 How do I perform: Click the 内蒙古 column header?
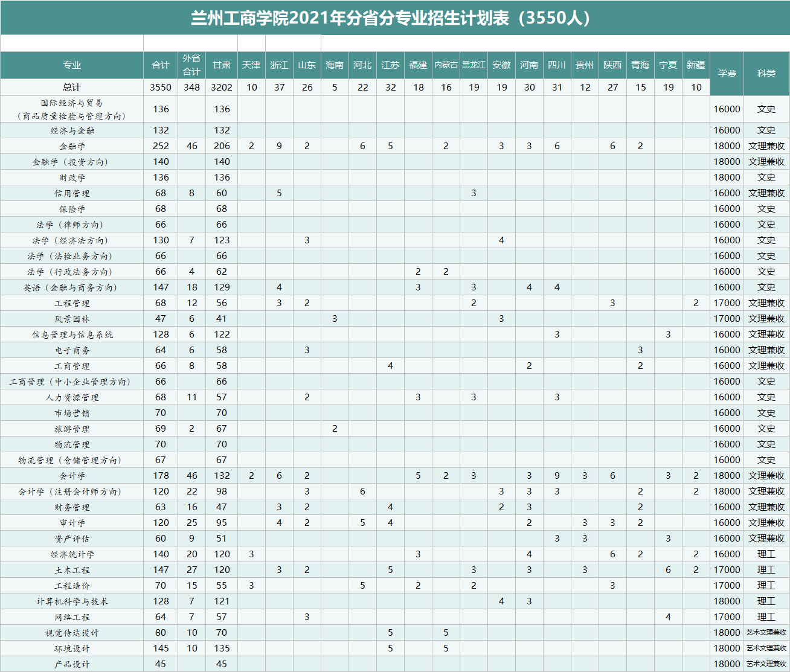[x=446, y=65]
